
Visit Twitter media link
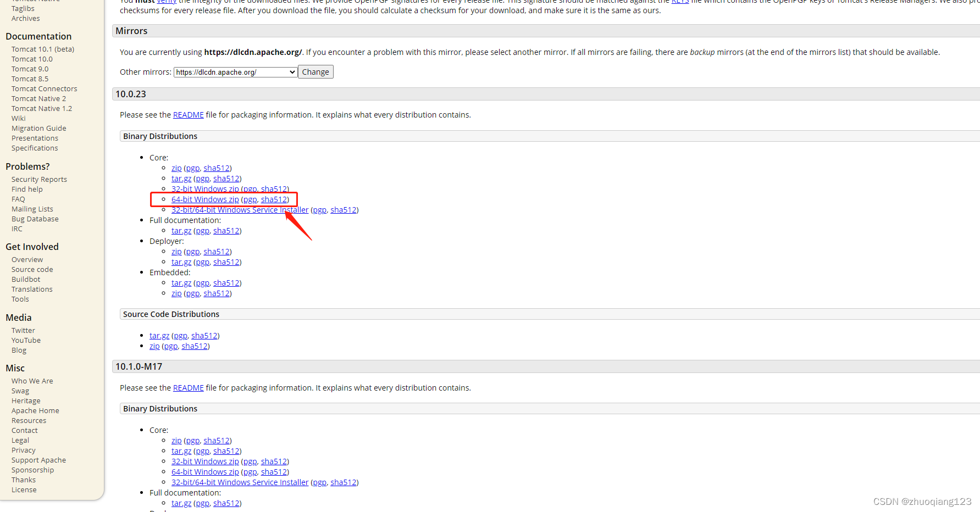tap(23, 331)
